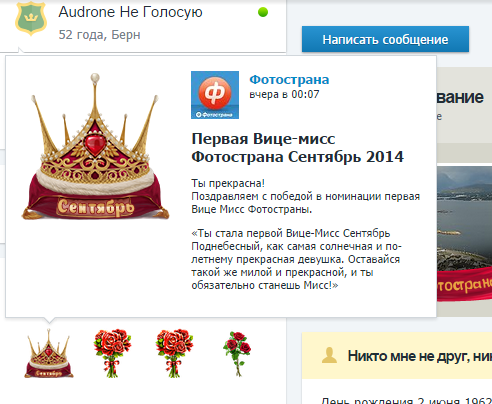The image size is (492, 404).
Task: Click the large September crown image
Action: (95, 147)
